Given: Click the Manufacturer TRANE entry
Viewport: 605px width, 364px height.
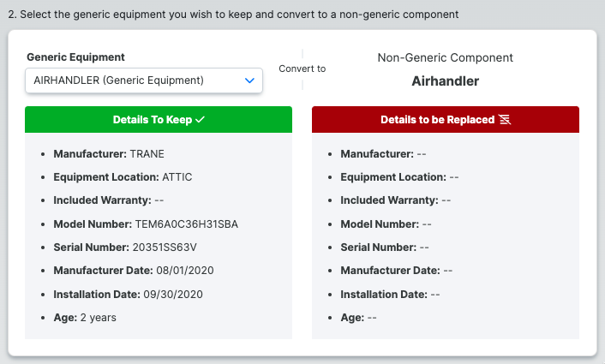Looking at the screenshot, I should click(109, 154).
